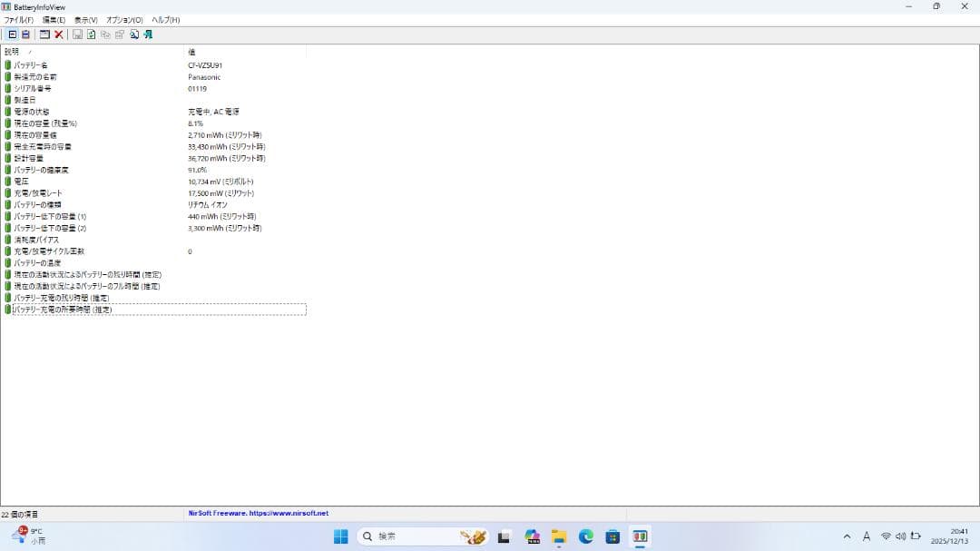The width and height of the screenshot is (980, 551).
Task: Copy selected items to the clipboard
Action: tap(106, 34)
